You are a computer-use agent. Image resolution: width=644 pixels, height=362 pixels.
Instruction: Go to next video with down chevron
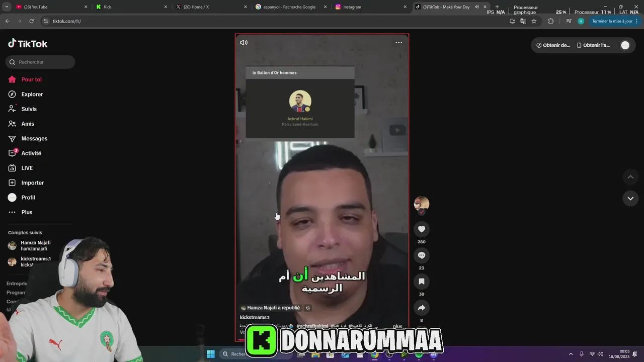click(x=630, y=199)
